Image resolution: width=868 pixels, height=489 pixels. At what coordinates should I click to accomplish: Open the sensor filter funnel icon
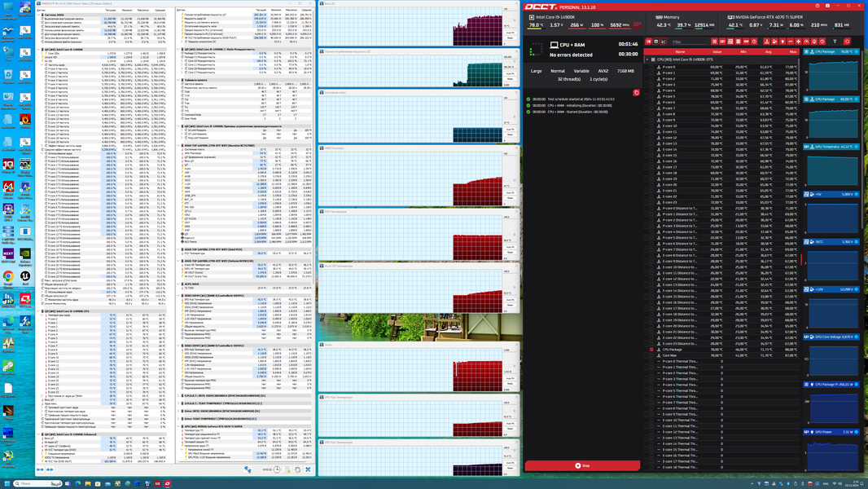click(835, 42)
